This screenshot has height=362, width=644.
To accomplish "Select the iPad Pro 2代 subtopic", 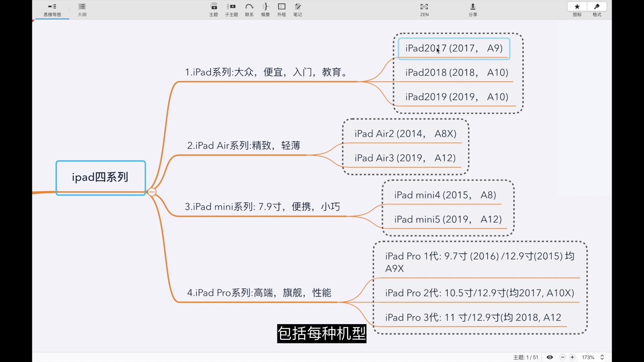I will pos(480,293).
